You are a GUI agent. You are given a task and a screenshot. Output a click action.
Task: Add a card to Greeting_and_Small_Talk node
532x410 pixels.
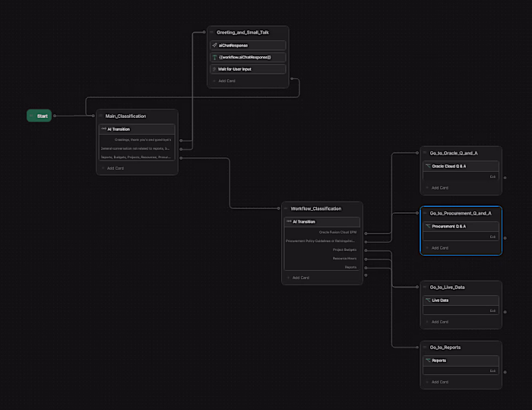(224, 81)
